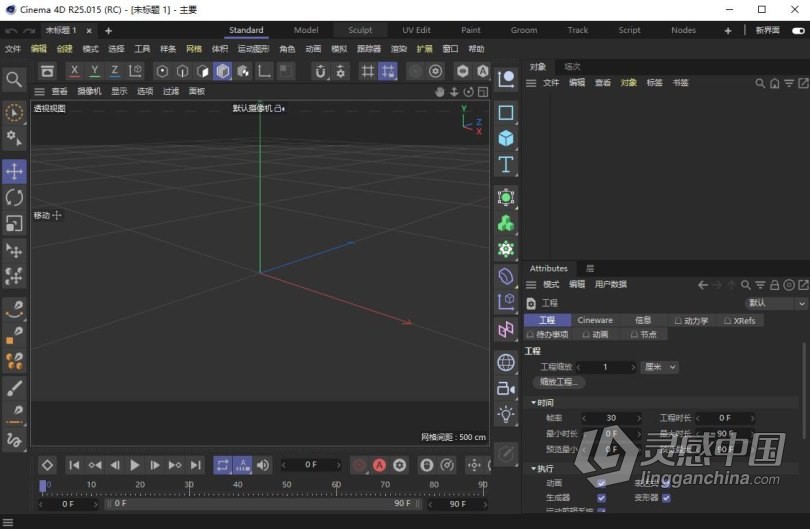Click the current frame field 0 F

pyautogui.click(x=311, y=465)
